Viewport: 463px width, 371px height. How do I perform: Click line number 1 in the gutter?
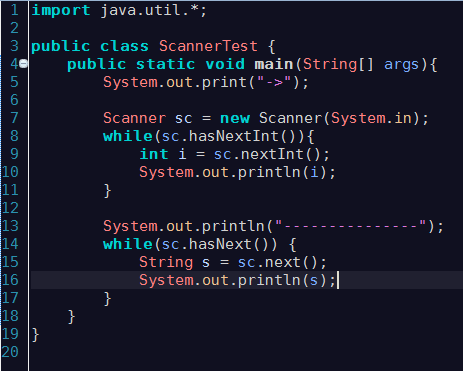pyautogui.click(x=14, y=10)
